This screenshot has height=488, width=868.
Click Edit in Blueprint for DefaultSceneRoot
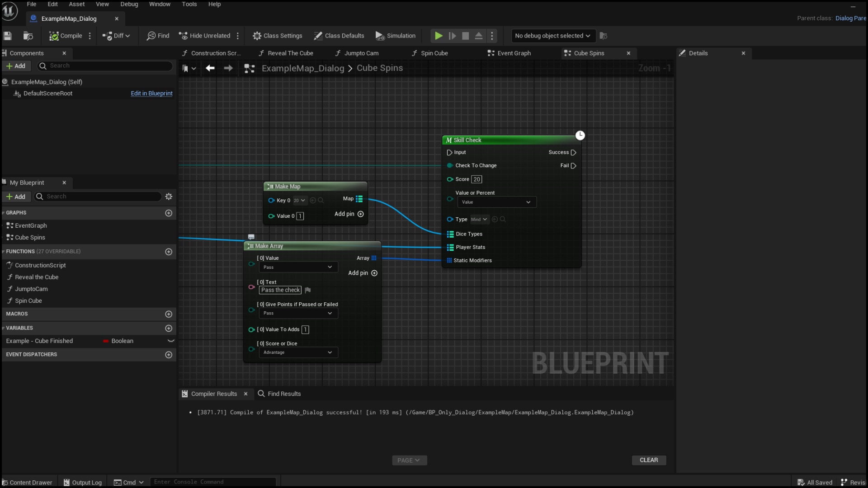coord(151,94)
